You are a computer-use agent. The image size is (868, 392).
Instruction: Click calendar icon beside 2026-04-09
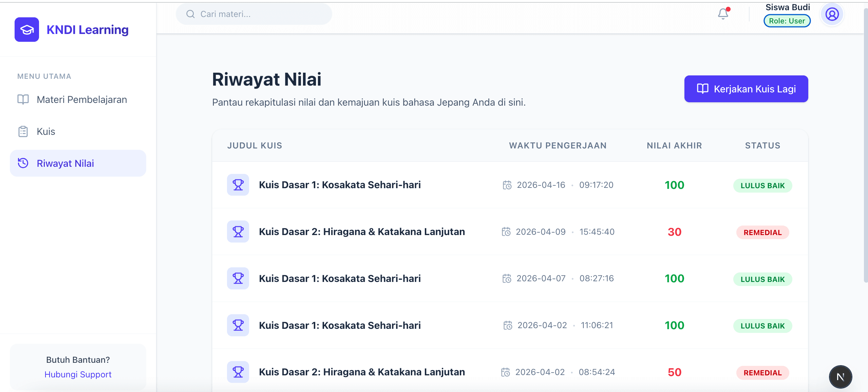click(x=506, y=232)
